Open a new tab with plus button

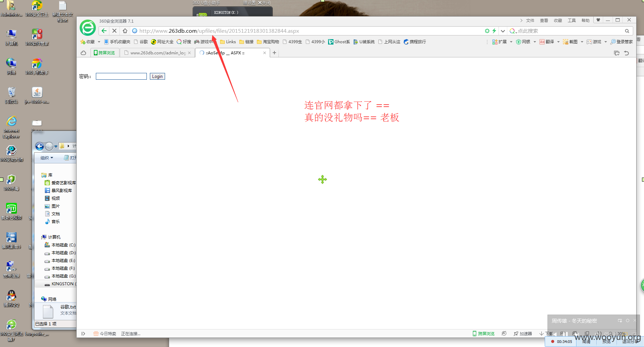tap(274, 53)
